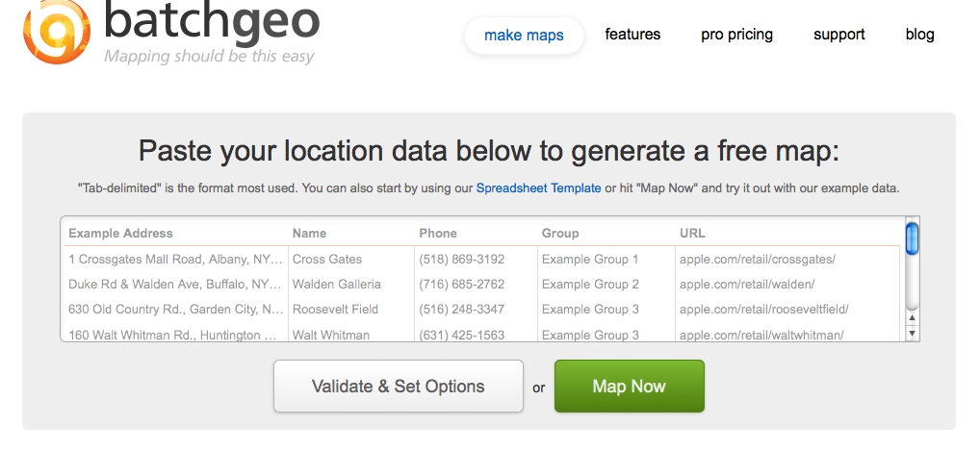Open the pro pricing page

point(736,35)
